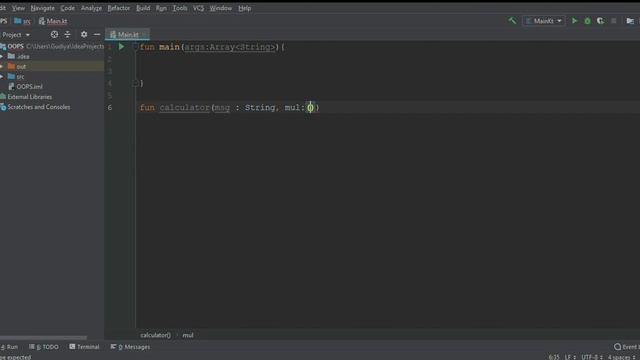Click the Debug bug icon in toolbar
The image size is (640, 360).
(587, 21)
